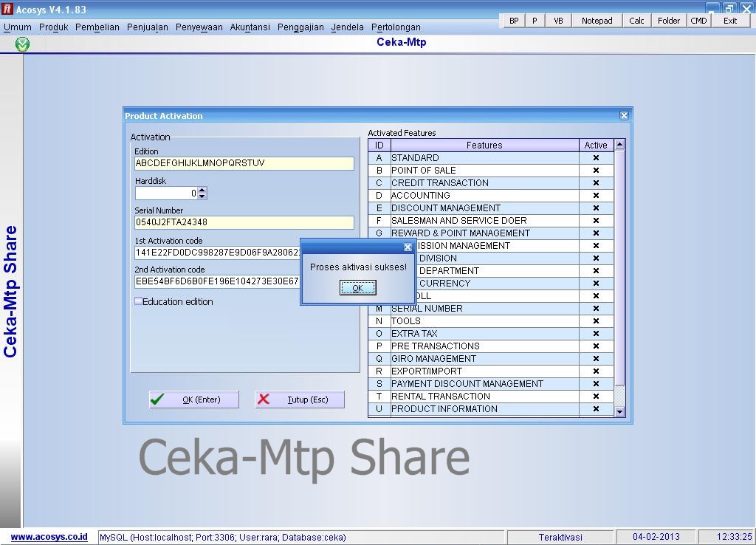Open the Jendela menu
This screenshot has width=756, height=545.
pyautogui.click(x=347, y=27)
